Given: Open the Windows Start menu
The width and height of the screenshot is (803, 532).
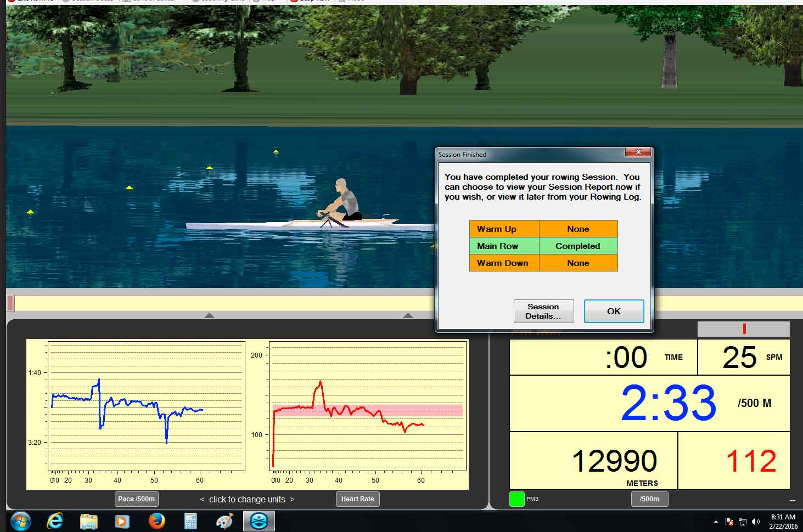Looking at the screenshot, I should click(20, 520).
